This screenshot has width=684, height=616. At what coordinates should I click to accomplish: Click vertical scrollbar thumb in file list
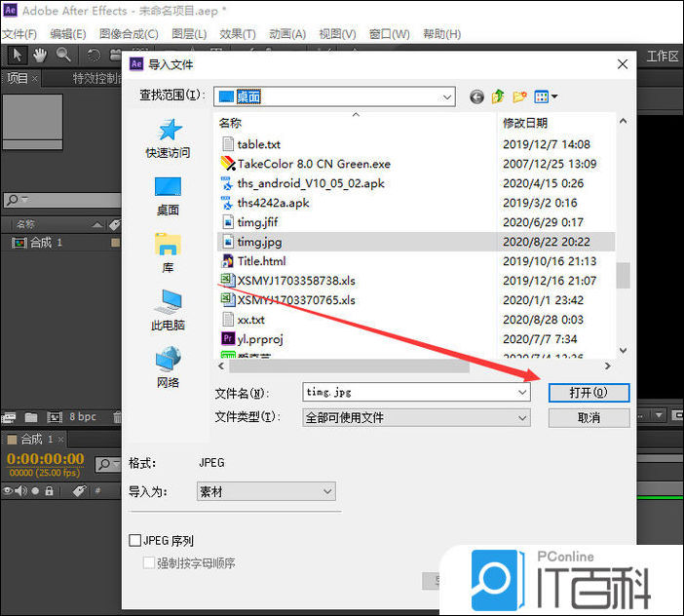coord(623,275)
